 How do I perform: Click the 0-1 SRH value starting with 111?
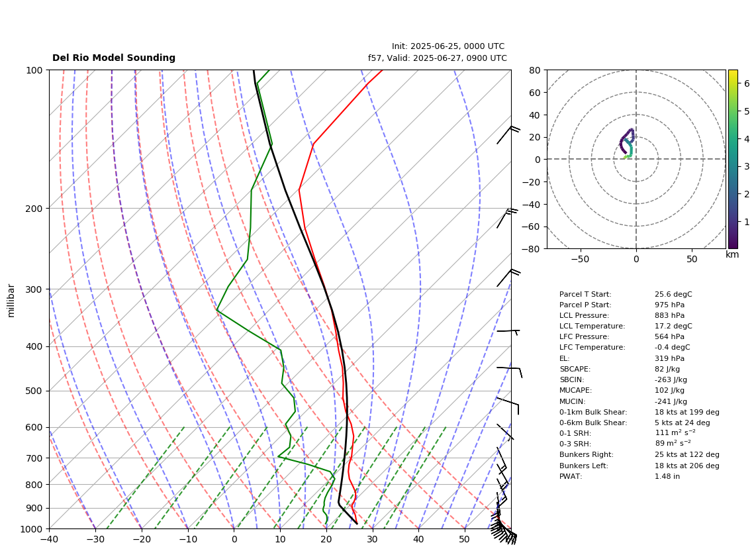coord(675,433)
